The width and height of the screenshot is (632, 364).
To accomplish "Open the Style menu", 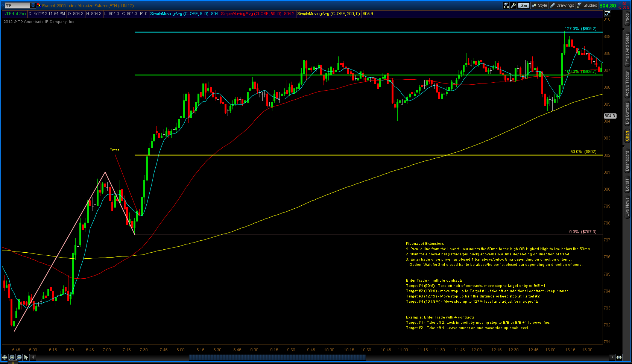I will click(539, 5).
